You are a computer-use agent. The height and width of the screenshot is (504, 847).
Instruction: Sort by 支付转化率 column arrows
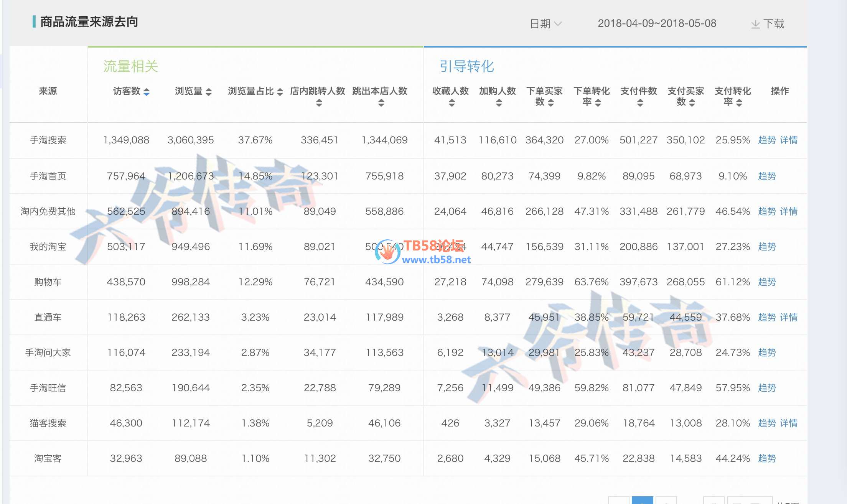tap(739, 103)
